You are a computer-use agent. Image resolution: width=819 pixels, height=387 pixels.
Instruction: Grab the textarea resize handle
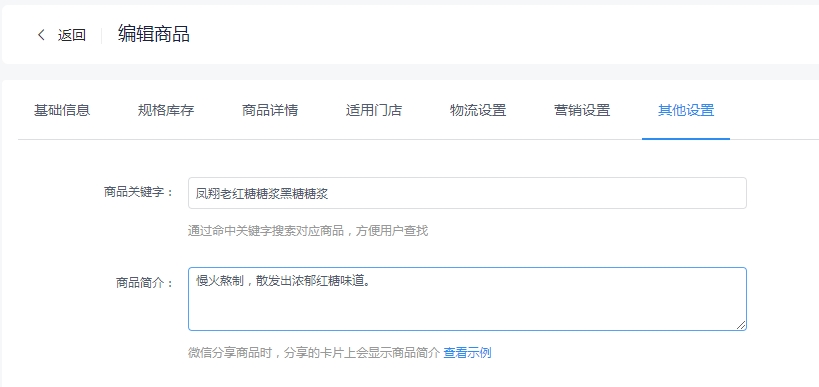741,325
